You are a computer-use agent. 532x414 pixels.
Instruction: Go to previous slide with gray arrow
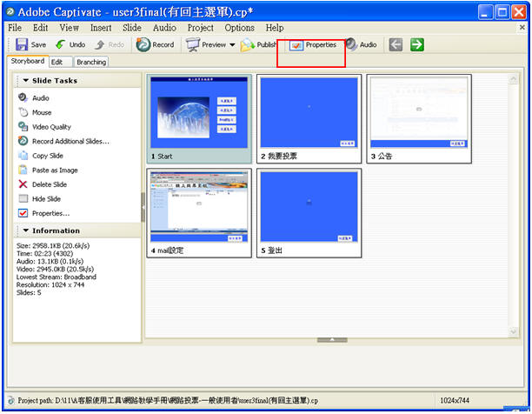point(396,44)
